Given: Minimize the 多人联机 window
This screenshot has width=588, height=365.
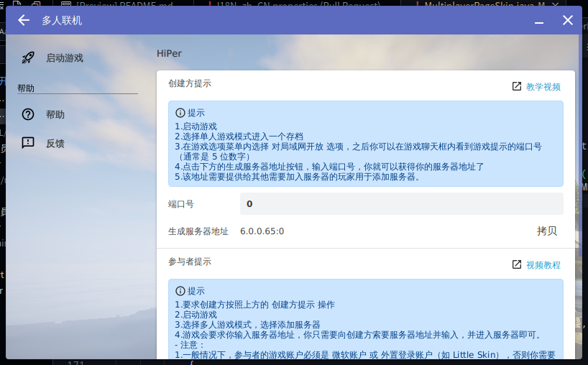Looking at the screenshot, I should click(539, 22).
